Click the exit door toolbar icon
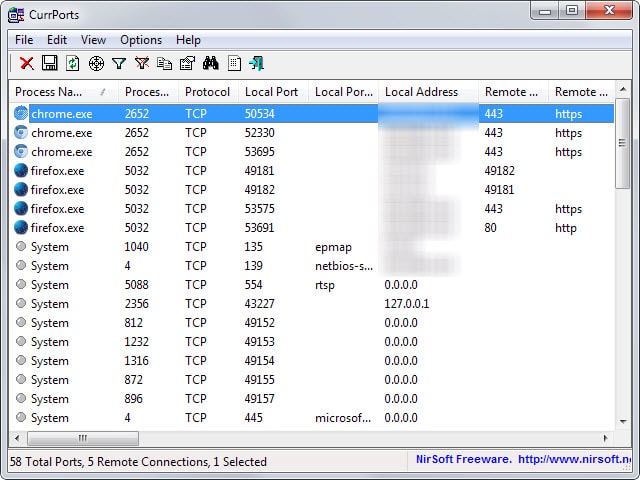The width and height of the screenshot is (640, 480). [257, 64]
